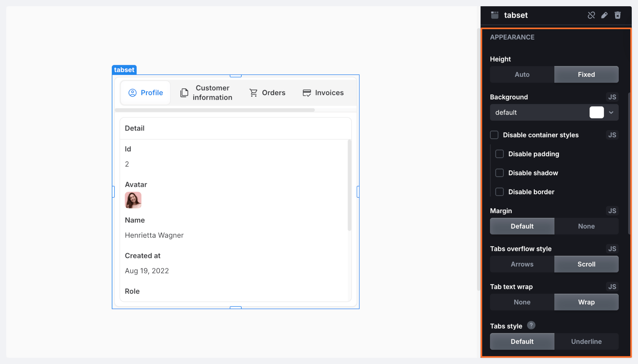Click the Invoices card icon
Viewport: 638px width, 364px height.
(306, 93)
